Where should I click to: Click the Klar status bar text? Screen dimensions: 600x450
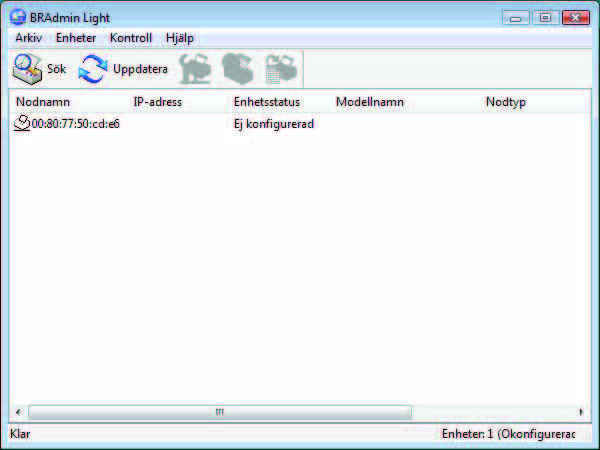[x=20, y=434]
